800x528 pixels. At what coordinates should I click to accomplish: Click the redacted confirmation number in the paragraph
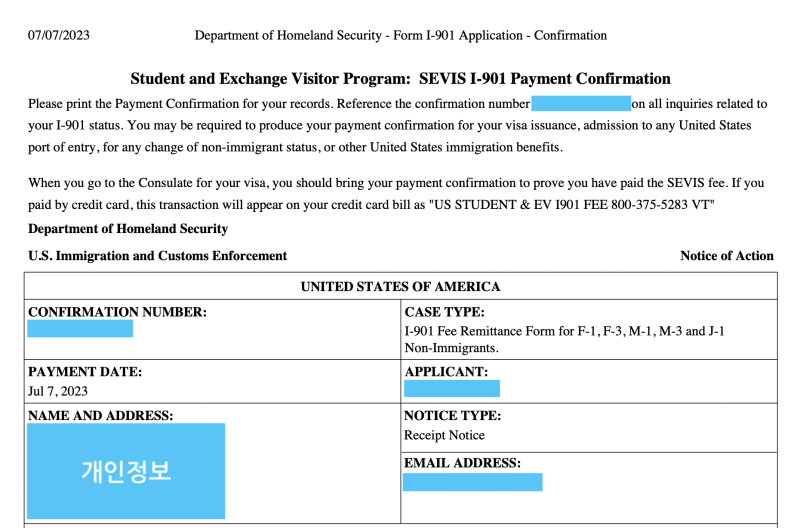click(580, 103)
